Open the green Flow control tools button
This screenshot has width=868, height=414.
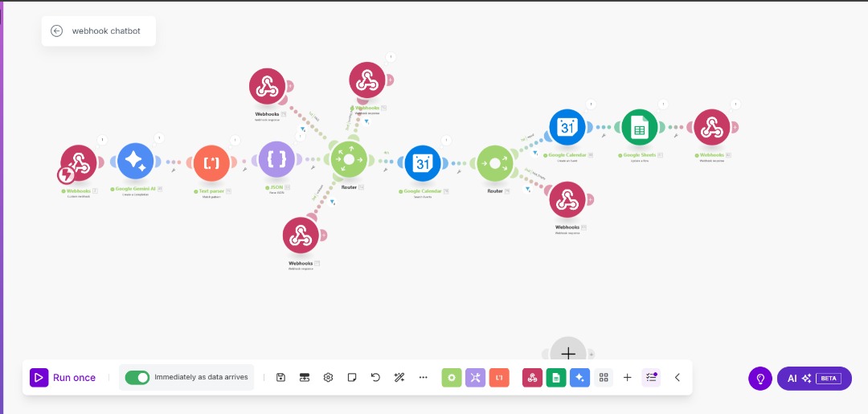[452, 378]
